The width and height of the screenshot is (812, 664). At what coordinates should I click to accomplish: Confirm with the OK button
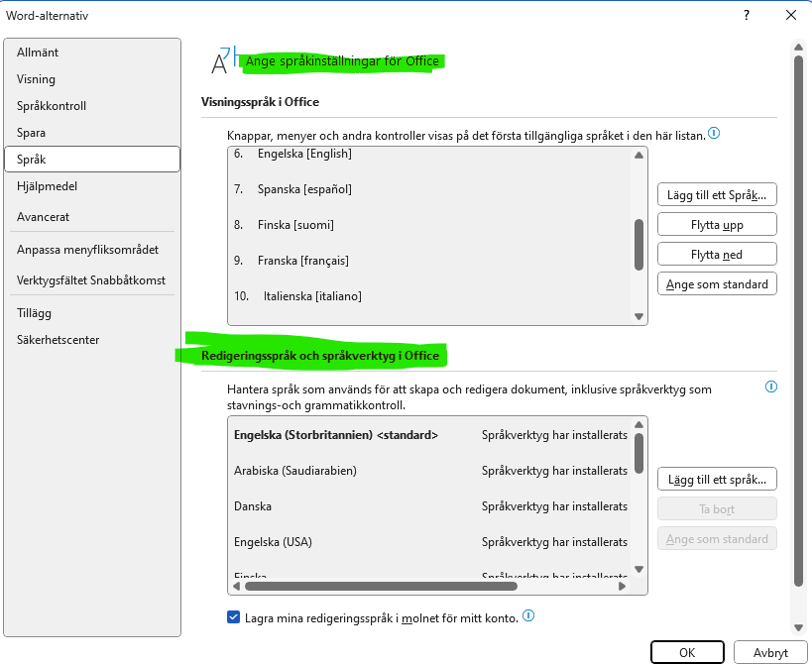coord(687,653)
